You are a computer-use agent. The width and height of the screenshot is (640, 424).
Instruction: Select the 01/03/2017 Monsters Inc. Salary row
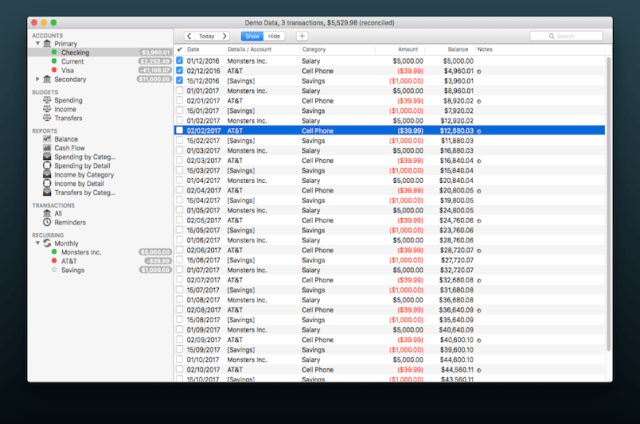pyautogui.click(x=389, y=151)
